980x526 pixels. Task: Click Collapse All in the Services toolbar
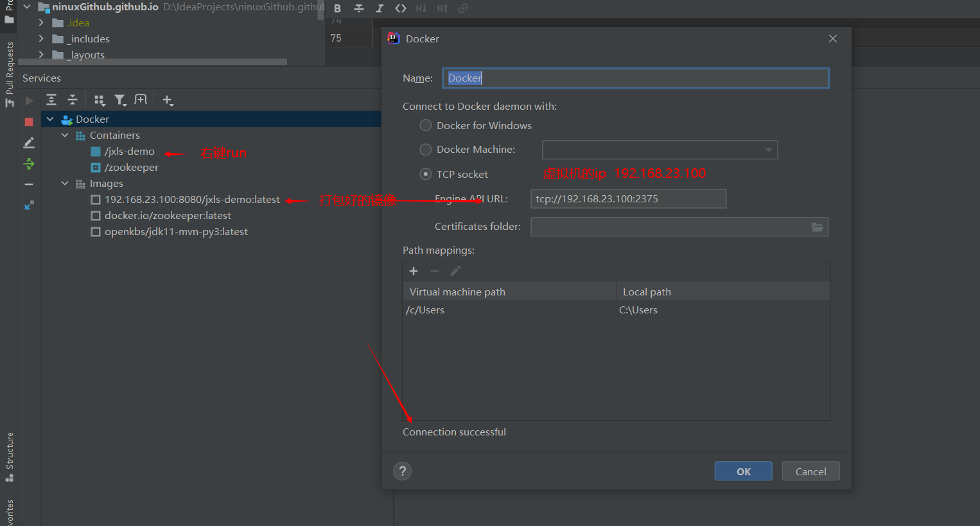[73, 100]
